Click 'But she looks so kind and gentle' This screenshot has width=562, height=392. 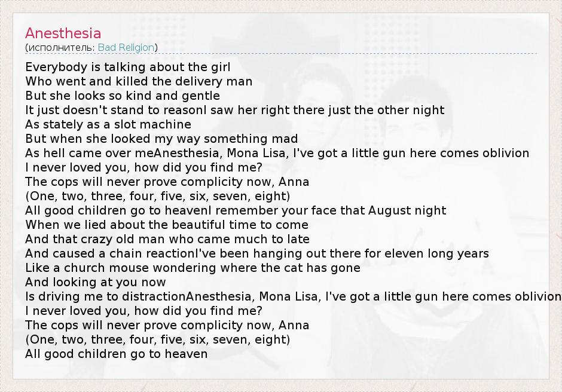123,96
